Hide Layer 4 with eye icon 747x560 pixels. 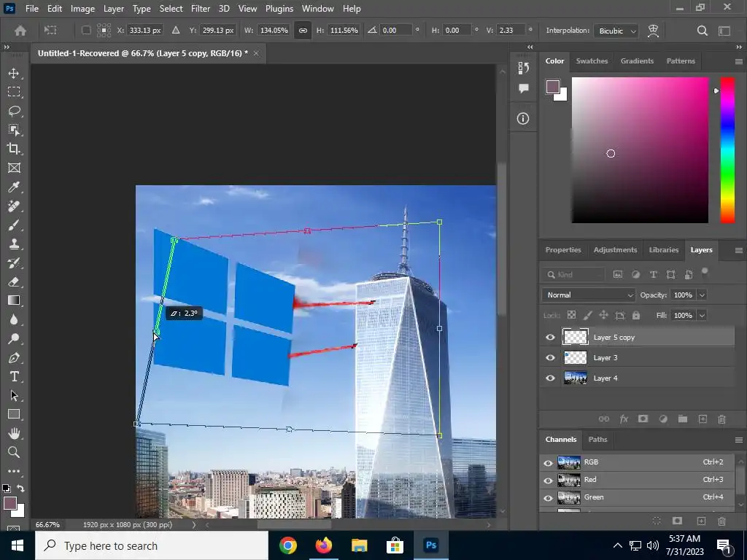550,378
